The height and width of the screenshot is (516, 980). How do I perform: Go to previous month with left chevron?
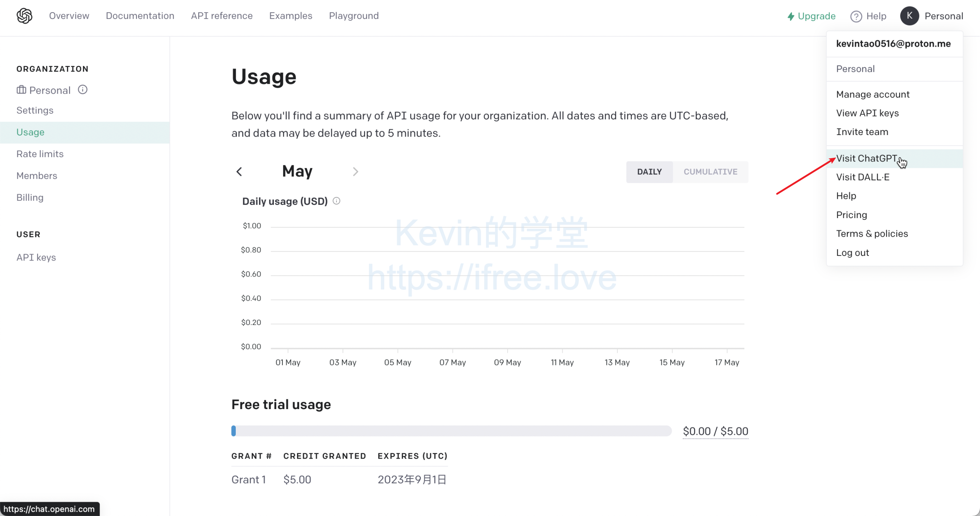[x=239, y=172]
